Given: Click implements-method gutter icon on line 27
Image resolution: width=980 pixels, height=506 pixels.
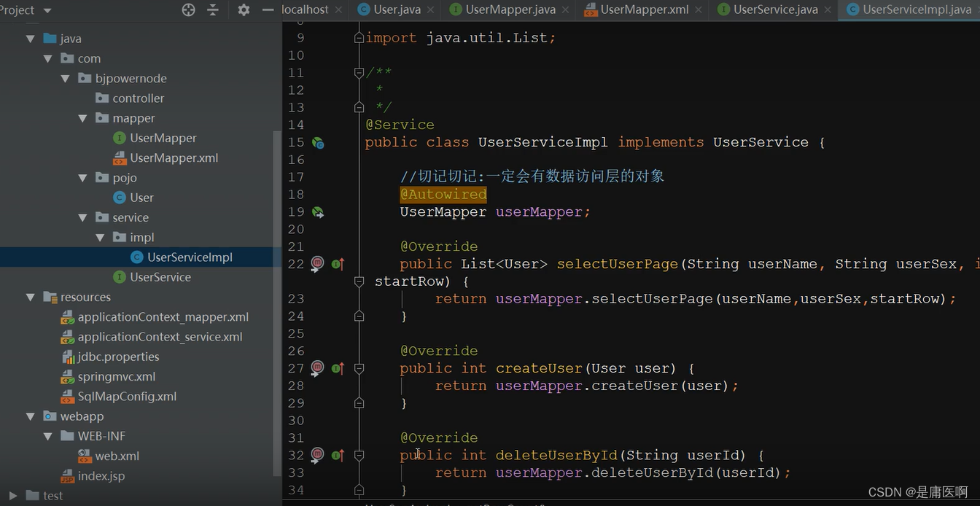Looking at the screenshot, I should coord(338,368).
